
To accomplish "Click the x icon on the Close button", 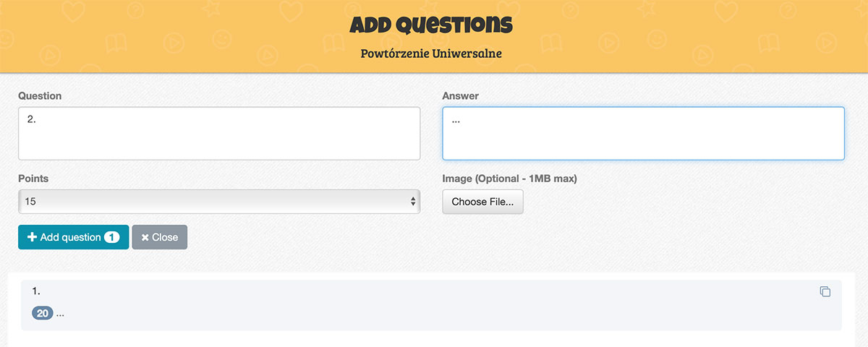I will coord(145,238).
